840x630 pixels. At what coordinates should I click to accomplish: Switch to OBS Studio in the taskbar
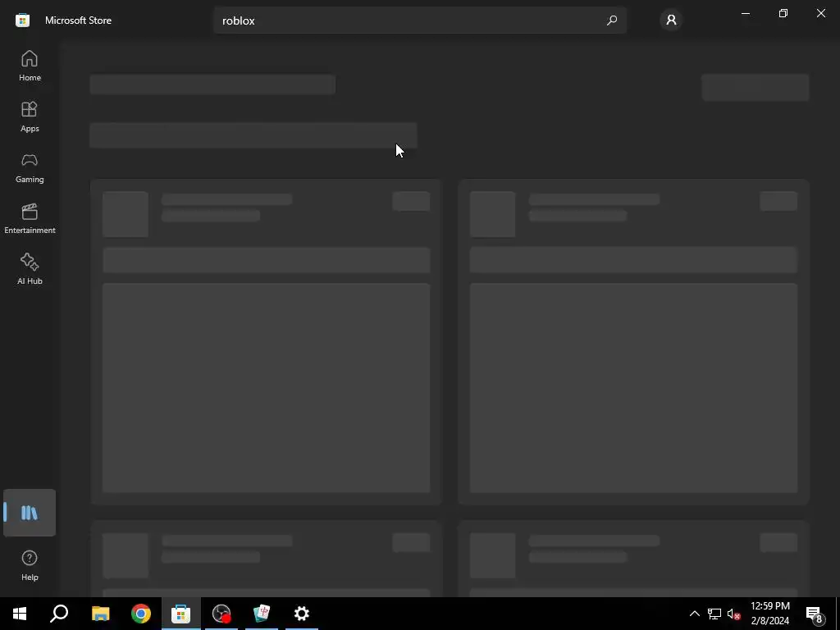pyautogui.click(x=221, y=614)
